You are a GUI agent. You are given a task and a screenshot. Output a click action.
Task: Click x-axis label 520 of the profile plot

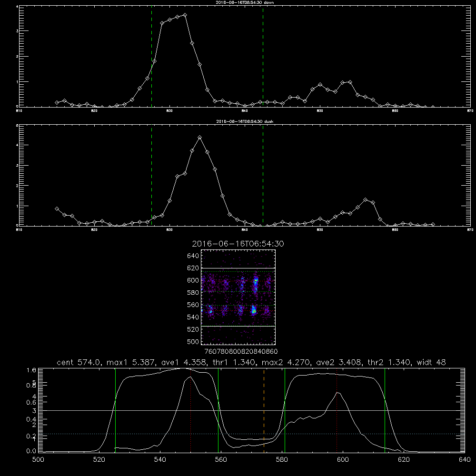coord(99,460)
